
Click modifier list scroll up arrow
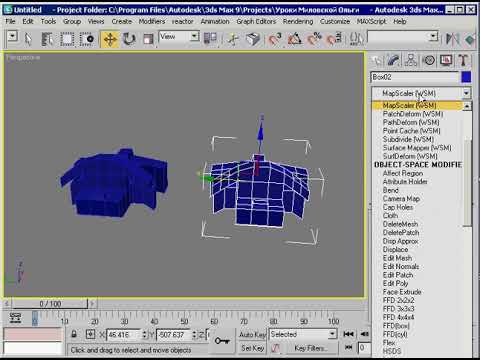point(467,106)
